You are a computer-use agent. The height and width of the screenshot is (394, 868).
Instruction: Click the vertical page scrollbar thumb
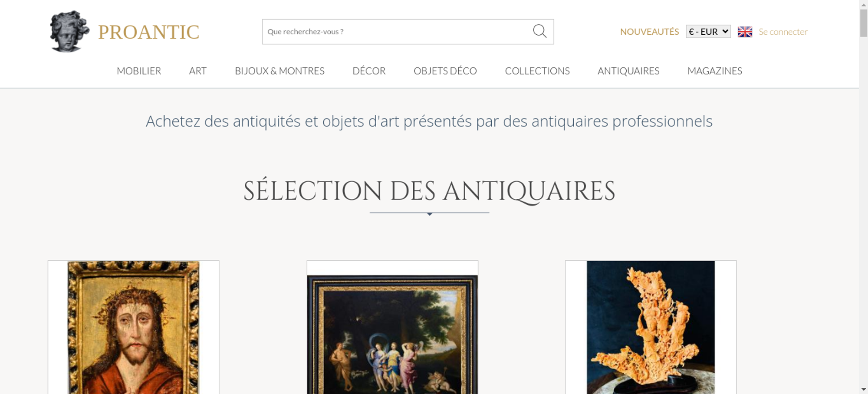(x=864, y=23)
